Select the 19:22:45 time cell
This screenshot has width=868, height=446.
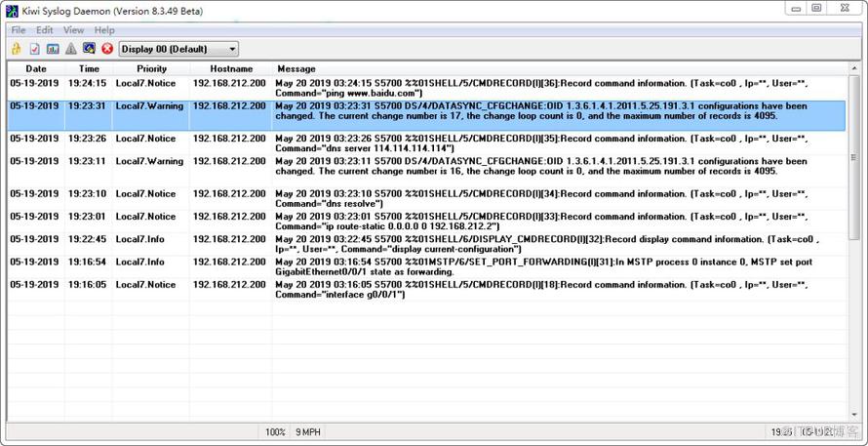(88, 239)
